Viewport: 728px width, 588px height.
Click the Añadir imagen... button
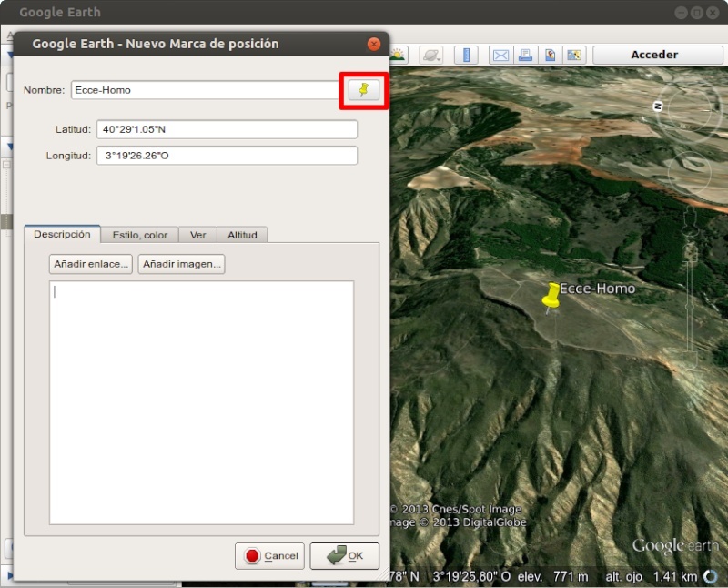(181, 264)
